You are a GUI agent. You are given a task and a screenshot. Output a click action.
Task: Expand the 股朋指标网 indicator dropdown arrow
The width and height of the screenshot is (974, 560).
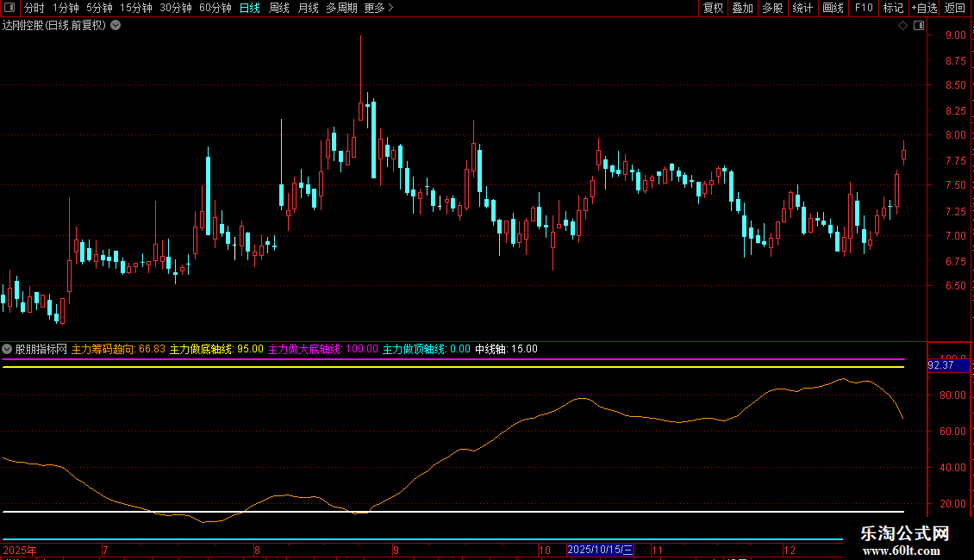[8, 349]
